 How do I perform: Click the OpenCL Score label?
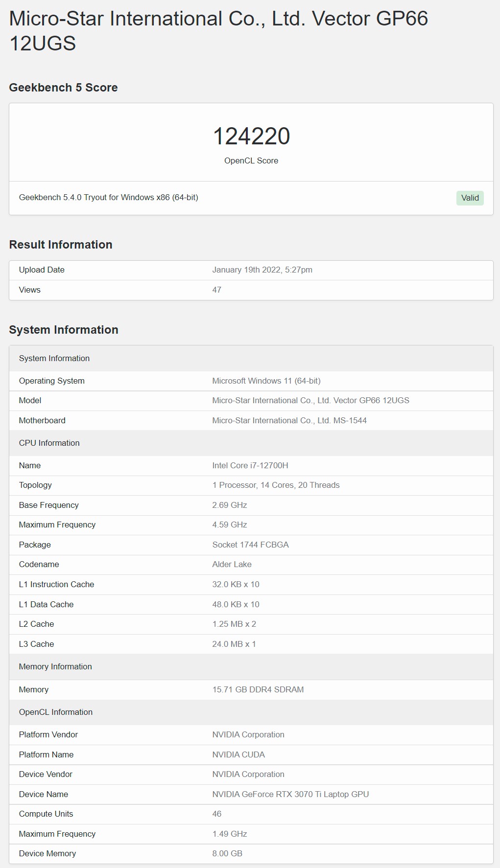[x=251, y=160]
